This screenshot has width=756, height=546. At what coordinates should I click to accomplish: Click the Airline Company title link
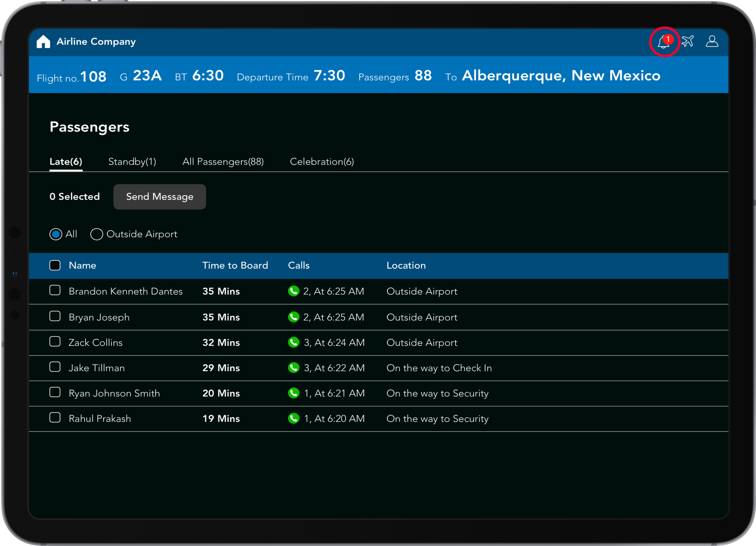tap(96, 42)
